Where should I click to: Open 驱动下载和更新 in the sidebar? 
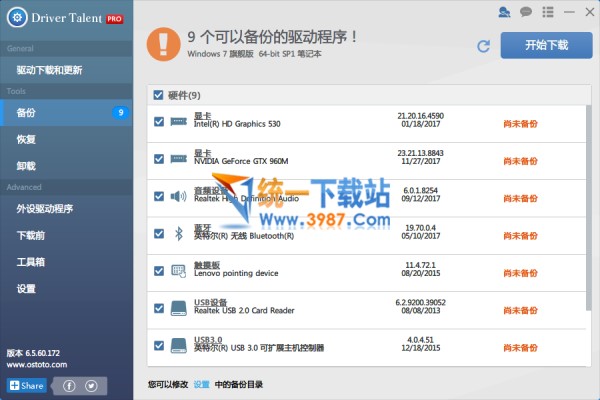(x=66, y=70)
